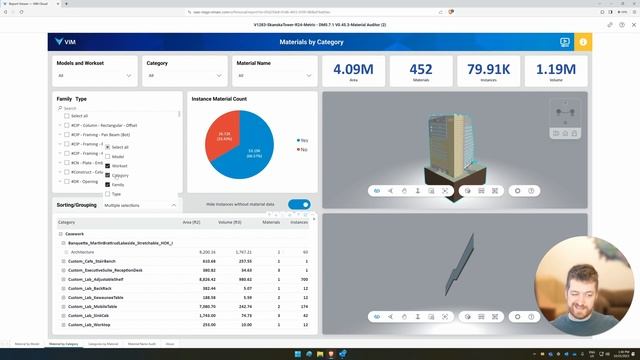Viewport: 640px width, 360px height.
Task: Open Material Name Audit tab
Action: click(x=142, y=344)
